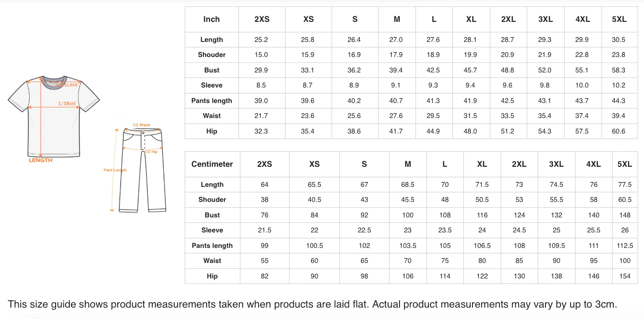Click the M column header in the Centimeter table
Image resolution: width=644 pixels, height=319 pixels.
click(408, 164)
